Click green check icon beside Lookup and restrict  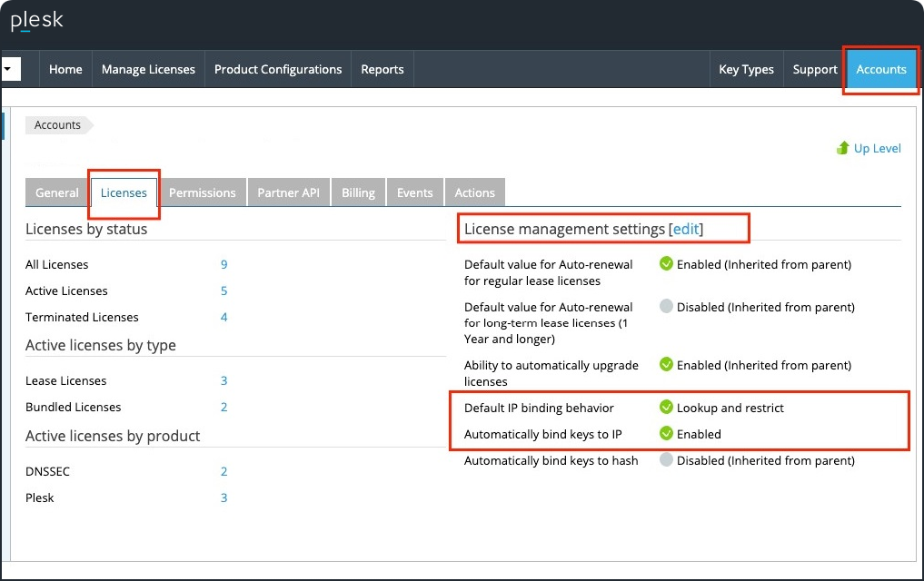point(666,408)
